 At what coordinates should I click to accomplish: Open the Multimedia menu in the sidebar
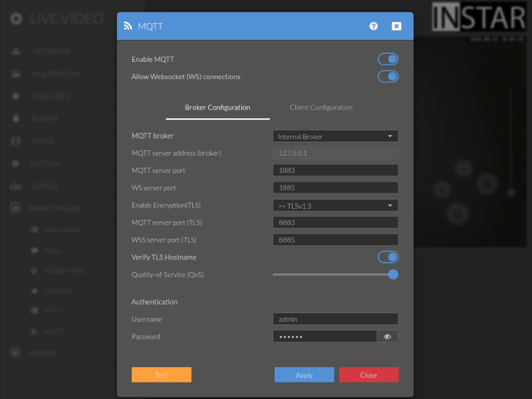tap(55, 74)
